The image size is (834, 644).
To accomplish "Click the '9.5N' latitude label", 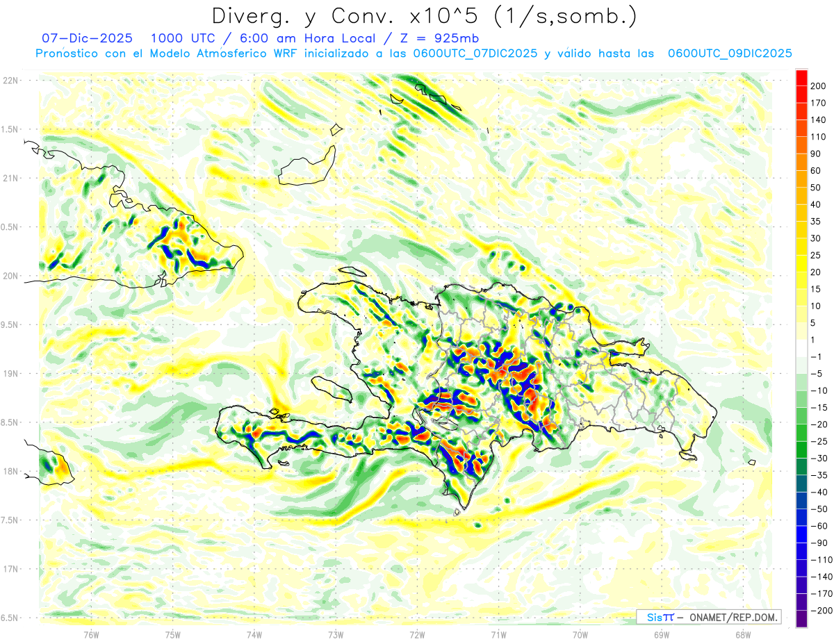I will point(10,324).
